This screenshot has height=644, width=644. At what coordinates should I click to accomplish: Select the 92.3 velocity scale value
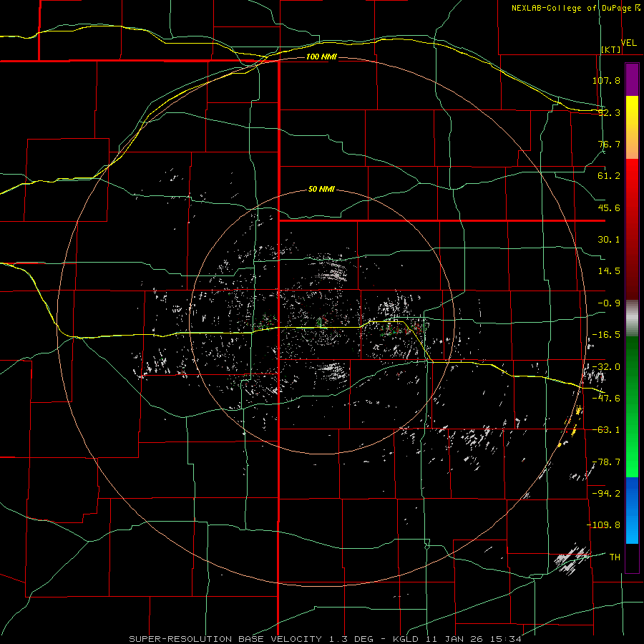(609, 112)
